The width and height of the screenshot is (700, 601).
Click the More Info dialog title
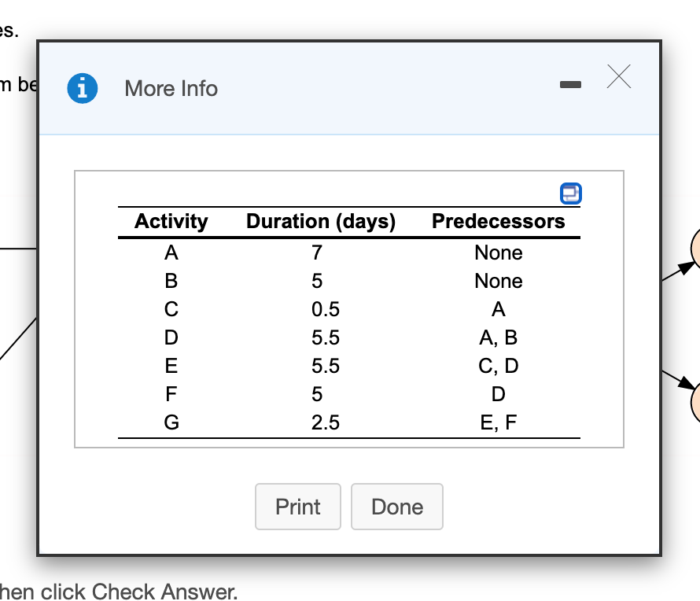point(171,88)
